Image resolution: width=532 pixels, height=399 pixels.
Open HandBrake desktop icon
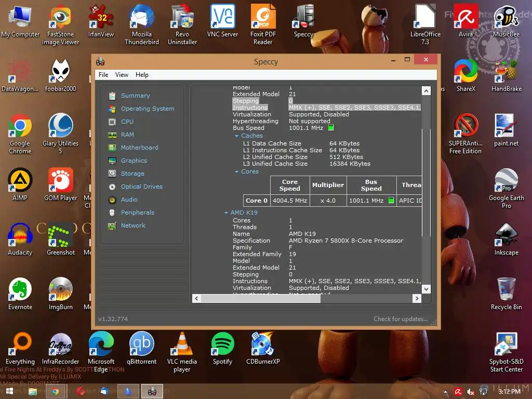pyautogui.click(x=506, y=76)
